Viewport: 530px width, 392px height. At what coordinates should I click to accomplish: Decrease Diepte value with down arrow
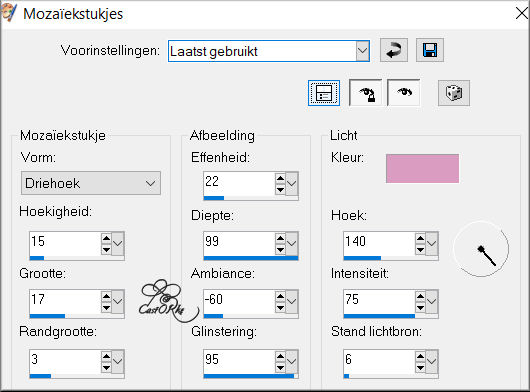(280, 250)
